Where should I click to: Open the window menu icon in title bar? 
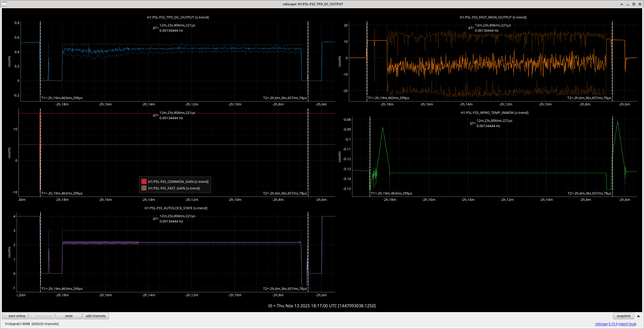tap(4, 4)
